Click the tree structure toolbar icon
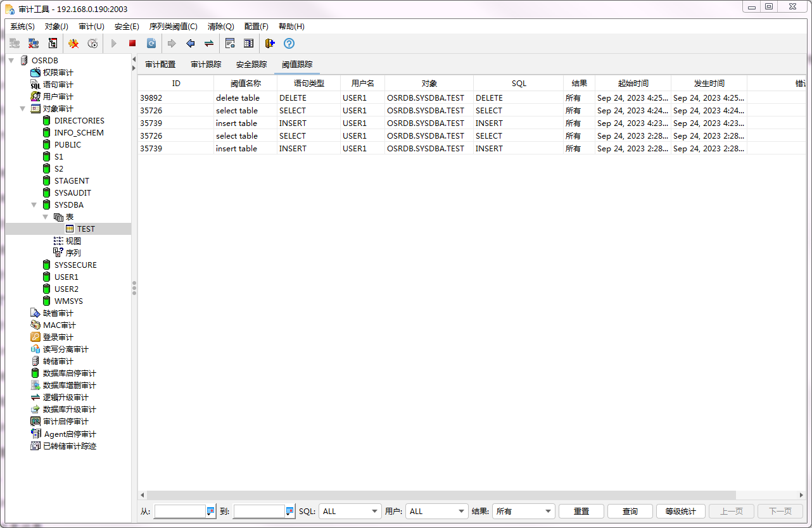The height and width of the screenshot is (528, 812). 53,44
